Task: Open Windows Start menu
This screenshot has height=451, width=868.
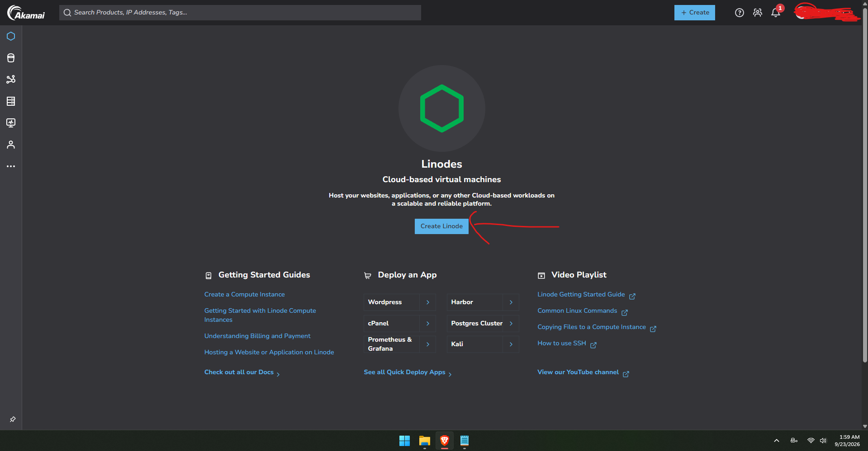Action: click(404, 441)
